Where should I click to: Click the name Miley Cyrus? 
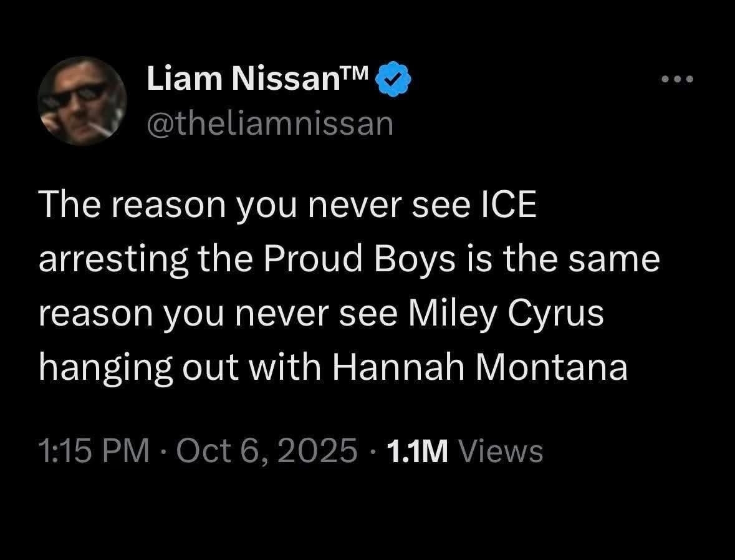(506, 313)
